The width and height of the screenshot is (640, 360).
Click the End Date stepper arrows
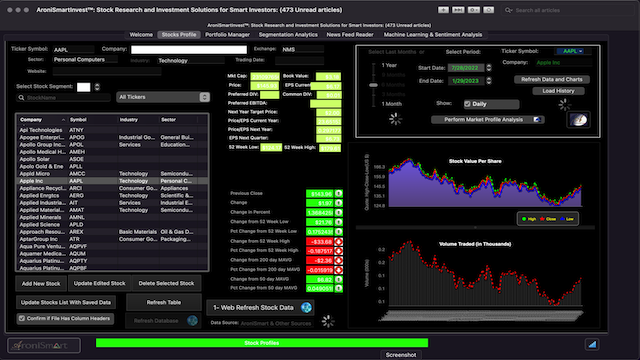pos(489,81)
